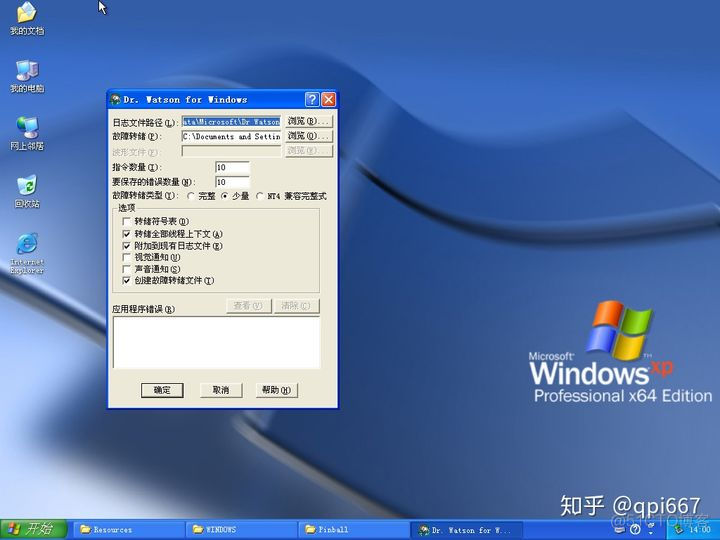Click the question mark help button in title bar
Image resolution: width=720 pixels, height=540 pixels.
[312, 99]
